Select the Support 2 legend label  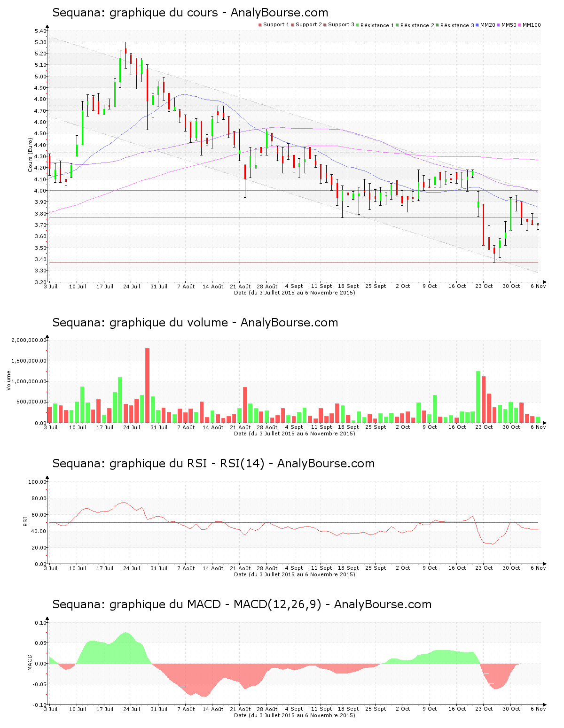pyautogui.click(x=309, y=25)
